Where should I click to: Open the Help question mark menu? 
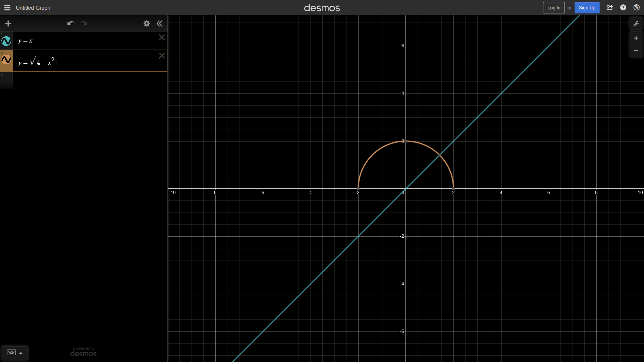tap(623, 8)
